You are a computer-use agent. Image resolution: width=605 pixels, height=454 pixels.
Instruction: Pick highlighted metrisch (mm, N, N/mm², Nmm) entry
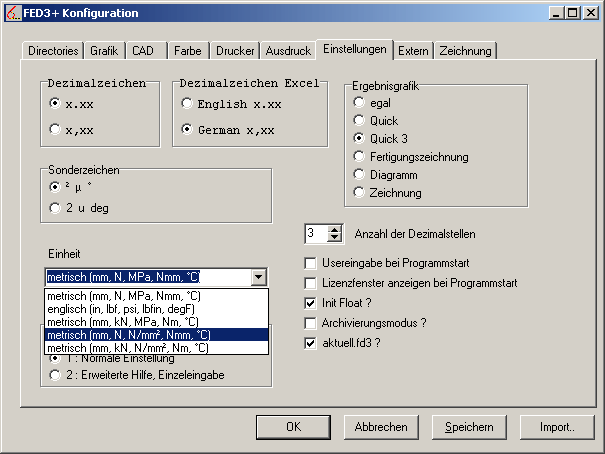click(x=130, y=334)
